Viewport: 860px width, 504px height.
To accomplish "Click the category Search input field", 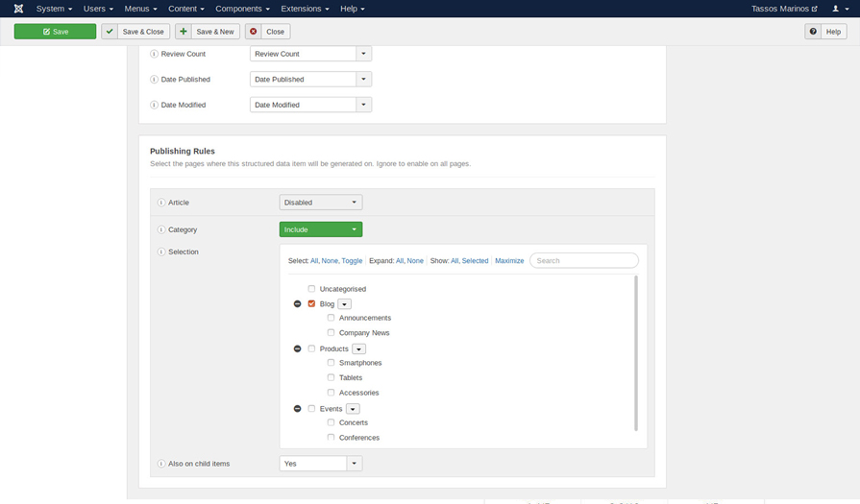I will click(584, 261).
